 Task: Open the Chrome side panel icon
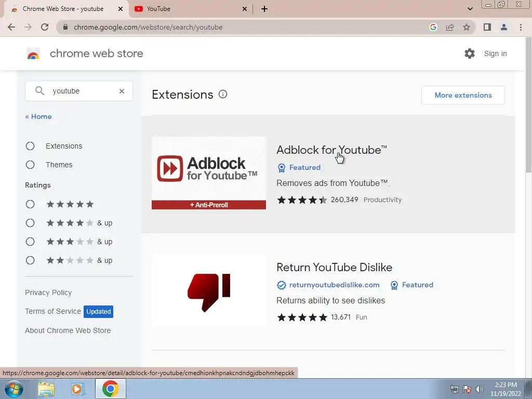pos(487,27)
